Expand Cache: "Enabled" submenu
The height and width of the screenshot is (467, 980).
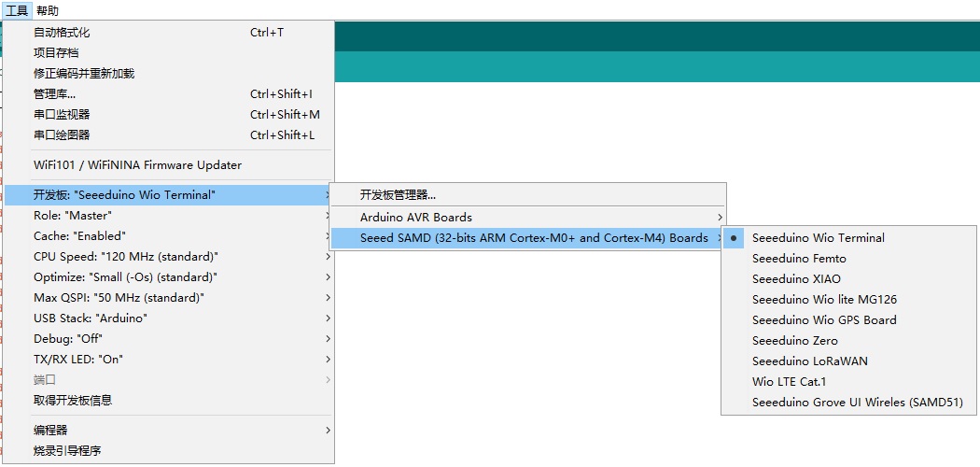[169, 236]
